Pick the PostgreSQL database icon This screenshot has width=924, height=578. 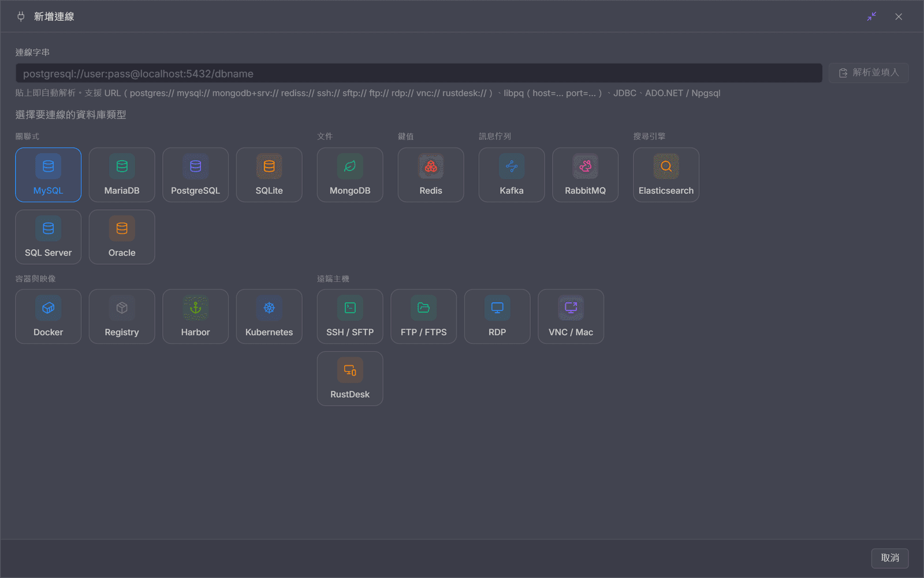click(196, 175)
